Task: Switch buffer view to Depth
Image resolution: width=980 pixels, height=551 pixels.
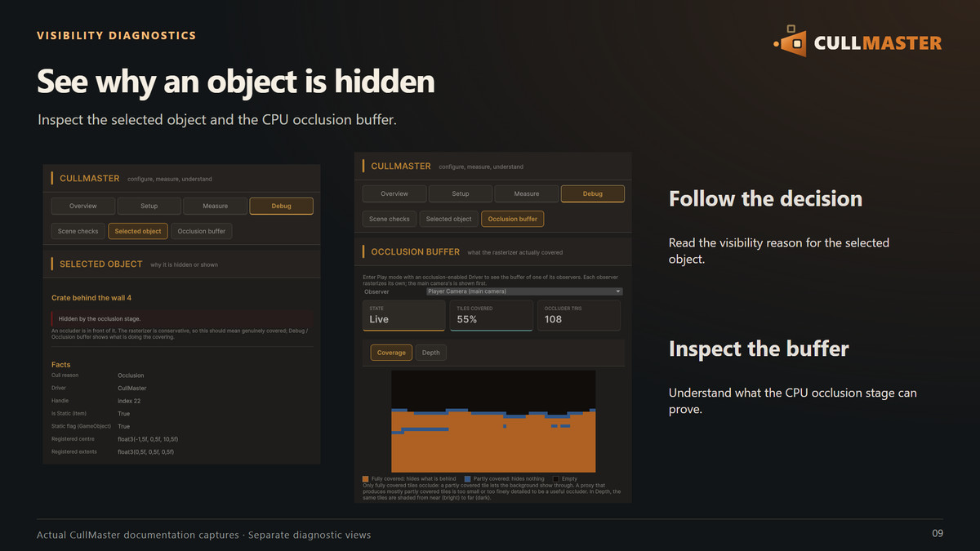Action: [431, 353]
